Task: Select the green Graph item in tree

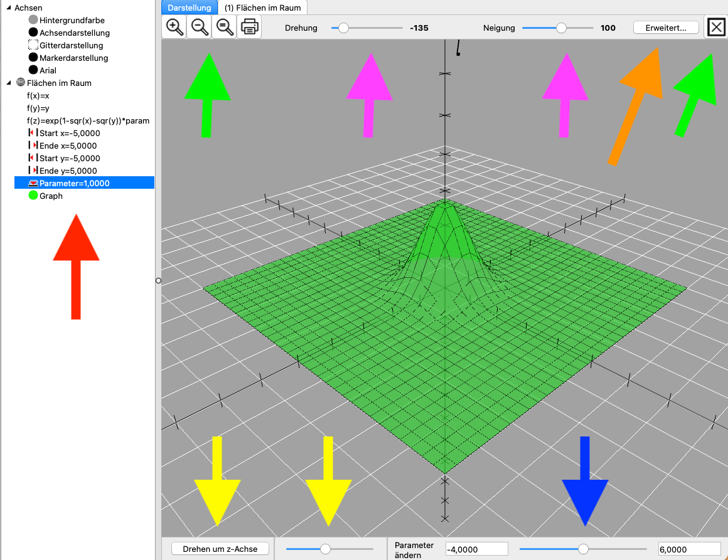Action: (x=51, y=196)
